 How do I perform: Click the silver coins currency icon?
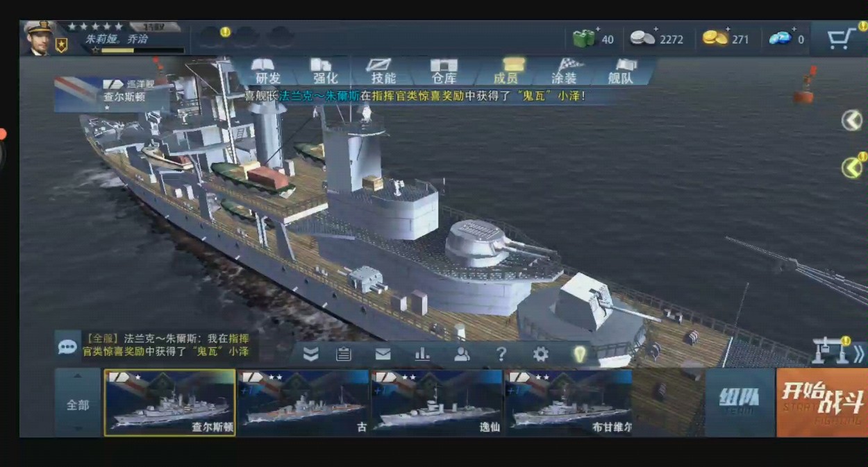coord(642,38)
